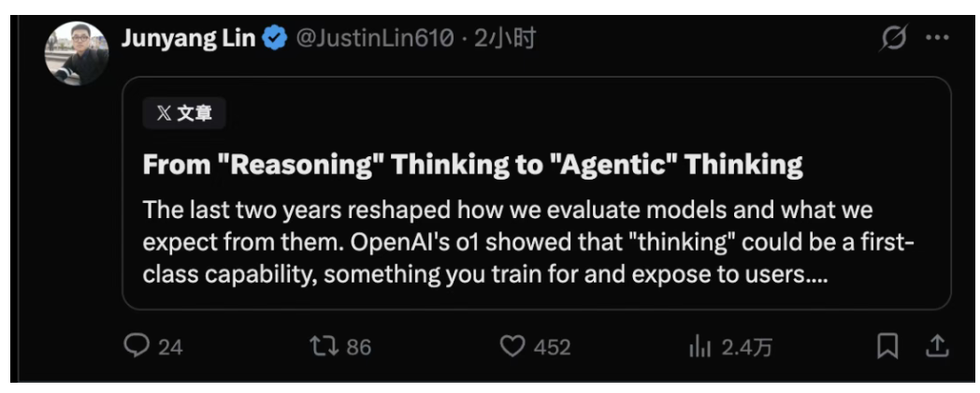Open the "Reasoning" Thinking to "Agentic" Thinking article title

472,166
